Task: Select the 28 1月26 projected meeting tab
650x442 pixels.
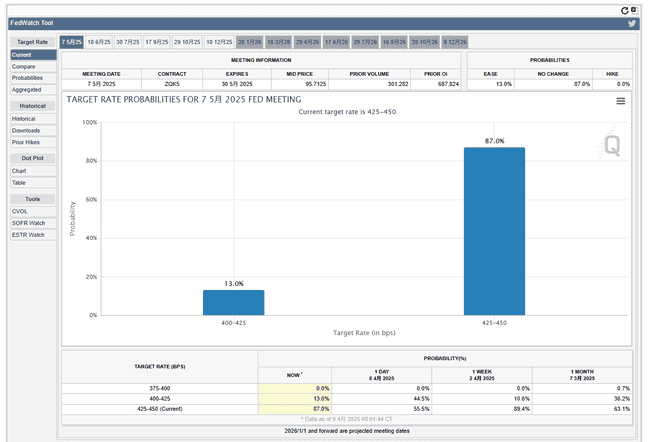Action: click(x=250, y=42)
